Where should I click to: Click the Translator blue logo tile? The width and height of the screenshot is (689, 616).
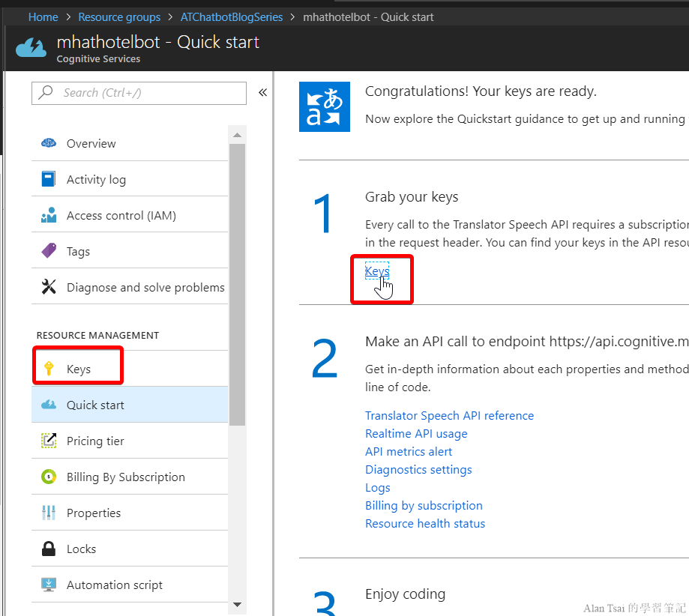pos(325,106)
